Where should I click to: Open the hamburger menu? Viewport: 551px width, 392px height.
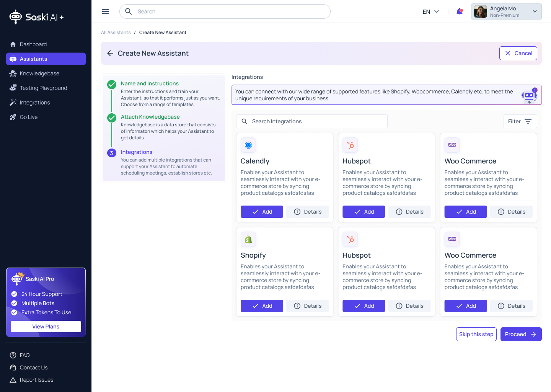pos(106,11)
